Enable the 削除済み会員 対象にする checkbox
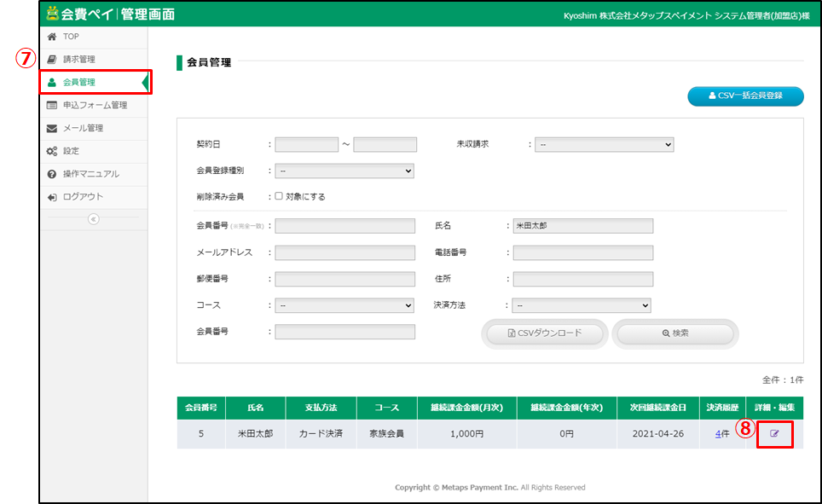 tap(279, 196)
